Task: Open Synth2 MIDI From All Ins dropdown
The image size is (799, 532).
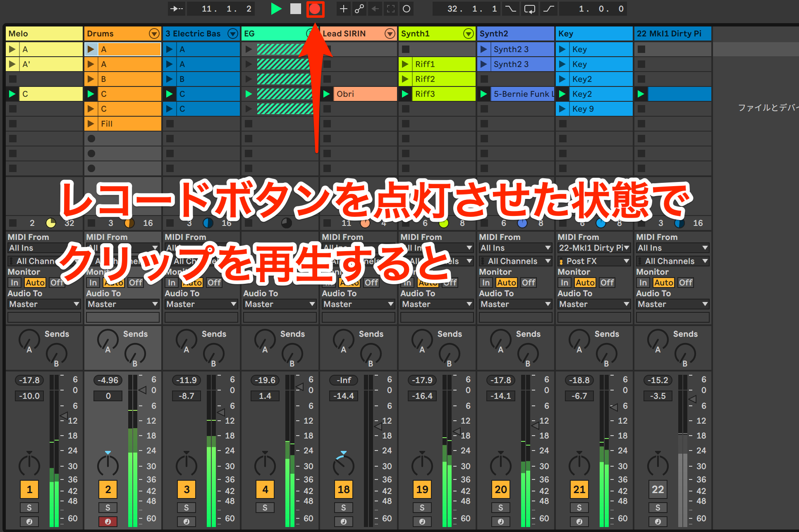Action: click(516, 248)
